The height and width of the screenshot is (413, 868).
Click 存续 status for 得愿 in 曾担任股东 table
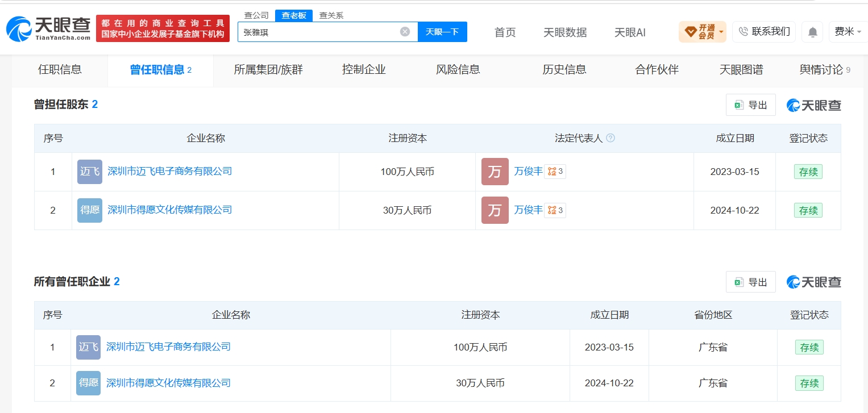pyautogui.click(x=808, y=211)
